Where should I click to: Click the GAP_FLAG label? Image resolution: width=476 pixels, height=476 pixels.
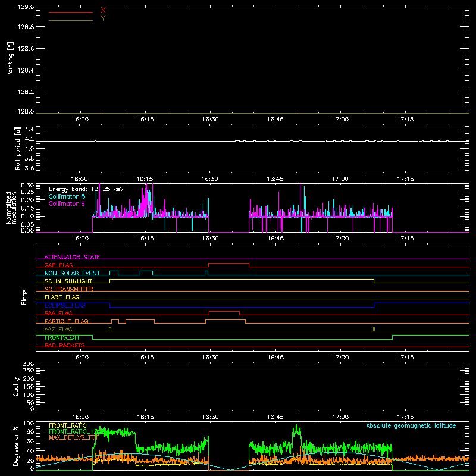point(58,265)
